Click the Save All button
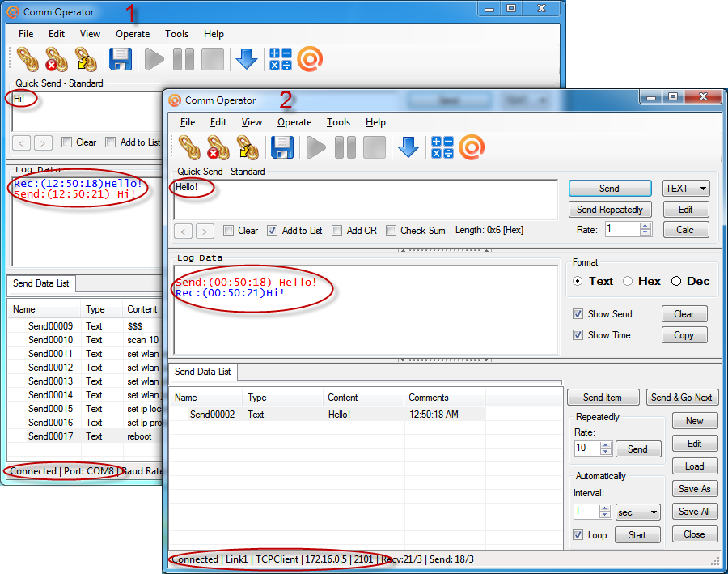The image size is (728, 574). pyautogui.click(x=695, y=511)
